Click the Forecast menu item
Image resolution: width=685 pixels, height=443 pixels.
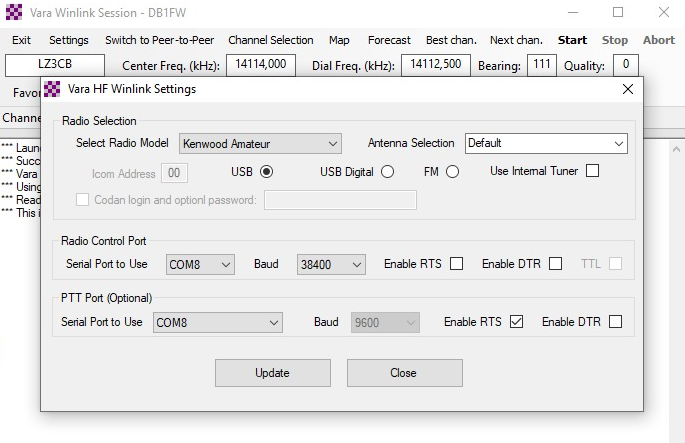click(x=389, y=40)
